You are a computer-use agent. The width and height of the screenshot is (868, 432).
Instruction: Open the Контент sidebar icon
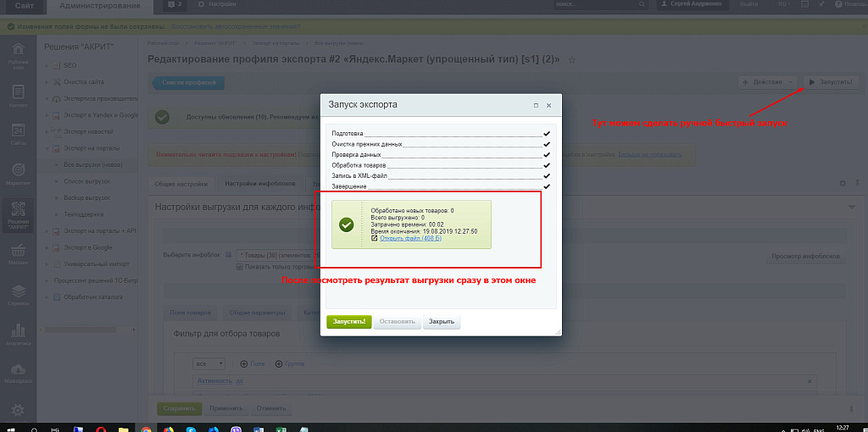click(x=18, y=95)
